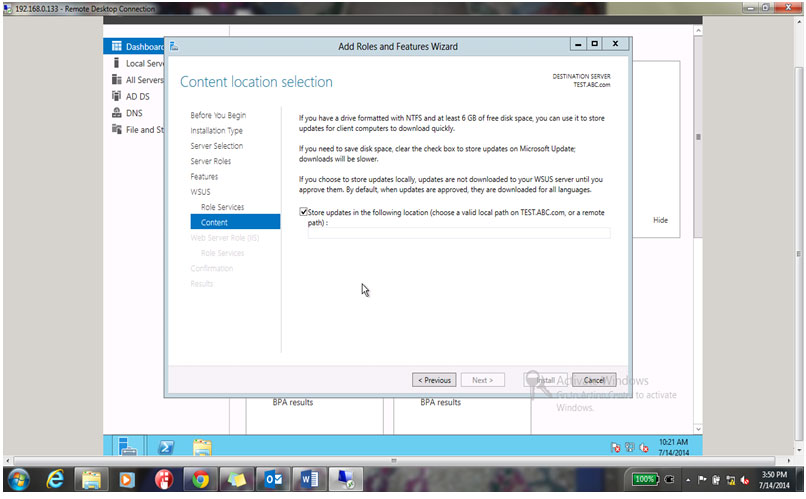Go to Installation Type step

216,131
